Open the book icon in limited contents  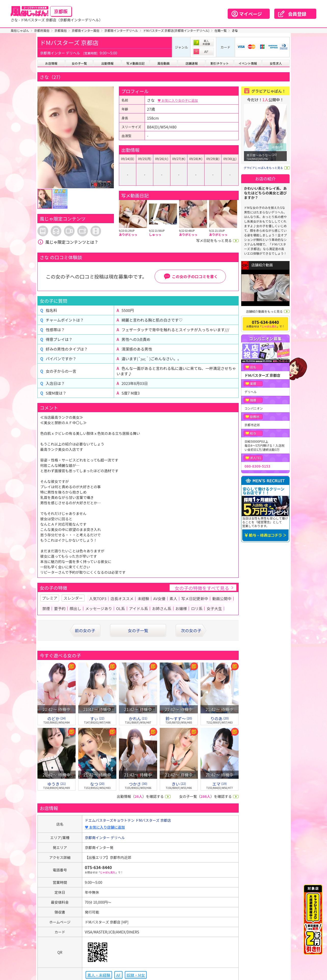[43, 230]
